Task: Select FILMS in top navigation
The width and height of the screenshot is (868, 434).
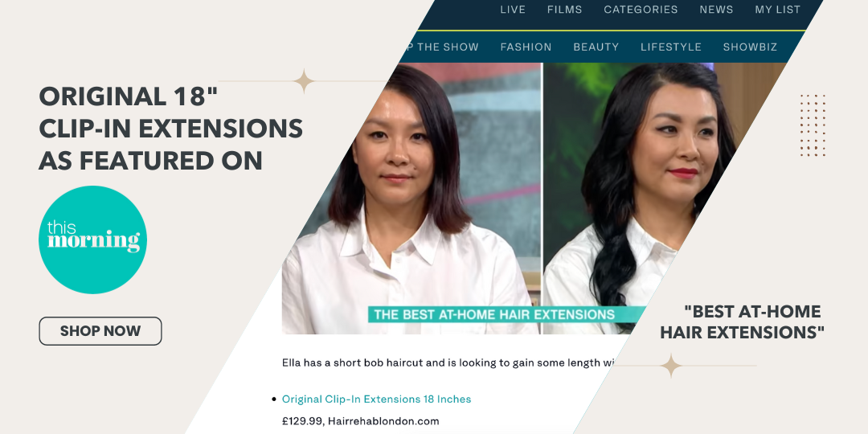Action: (565, 10)
